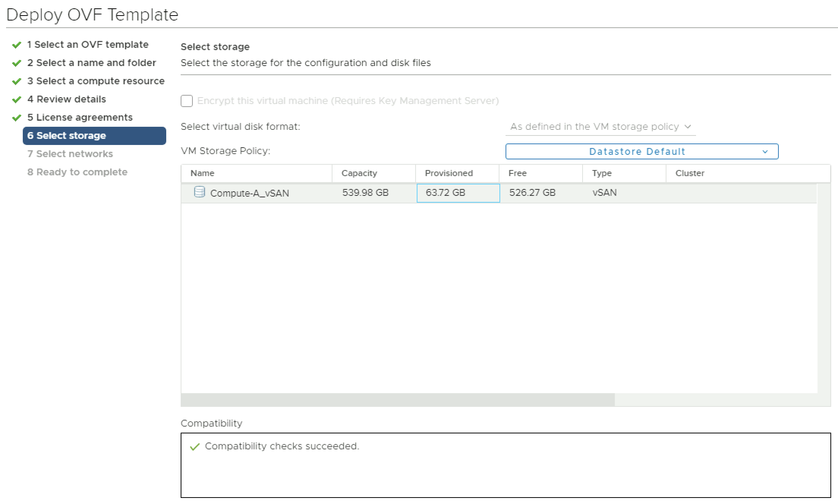Sort by the Provisioned column header
Screen dimensions: 838x504
(x=449, y=173)
